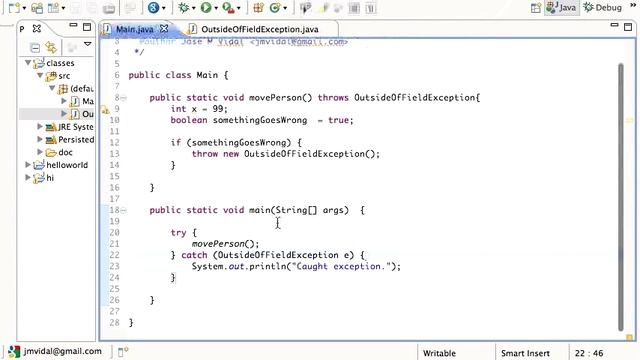Screen dimensions: 640x360
Task: Open the New Java Class dropdown arrow
Action: tap(285, 8)
